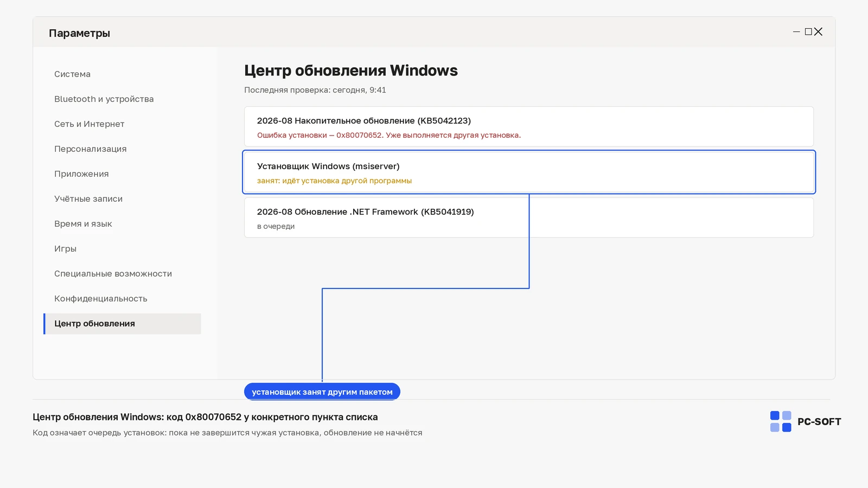Click the 'в очереди' status text

(276, 226)
